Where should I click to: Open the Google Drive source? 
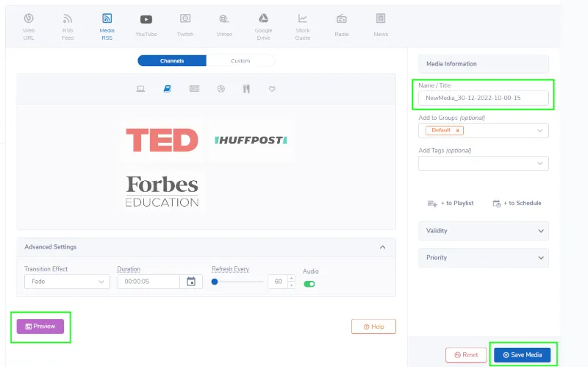[x=263, y=26]
